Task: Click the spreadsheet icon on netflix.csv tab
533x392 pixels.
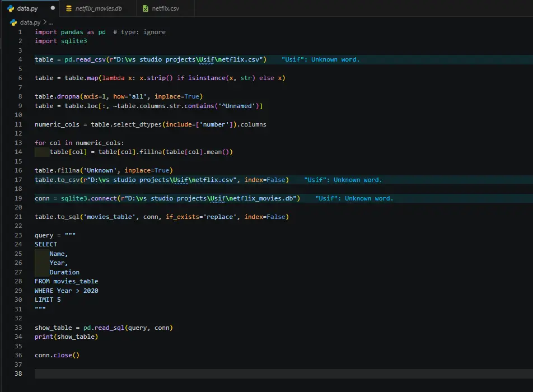Action: pos(146,8)
